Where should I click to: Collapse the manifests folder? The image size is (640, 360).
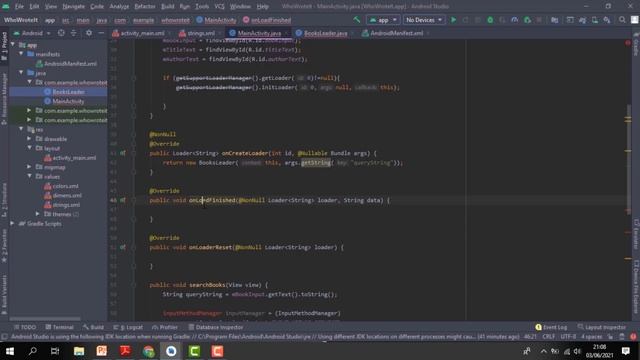coord(21,54)
